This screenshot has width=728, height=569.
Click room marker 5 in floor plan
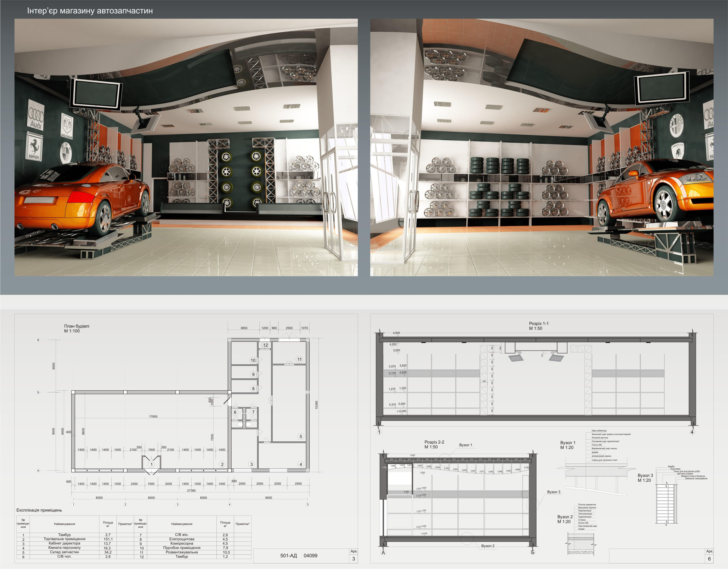point(301,437)
